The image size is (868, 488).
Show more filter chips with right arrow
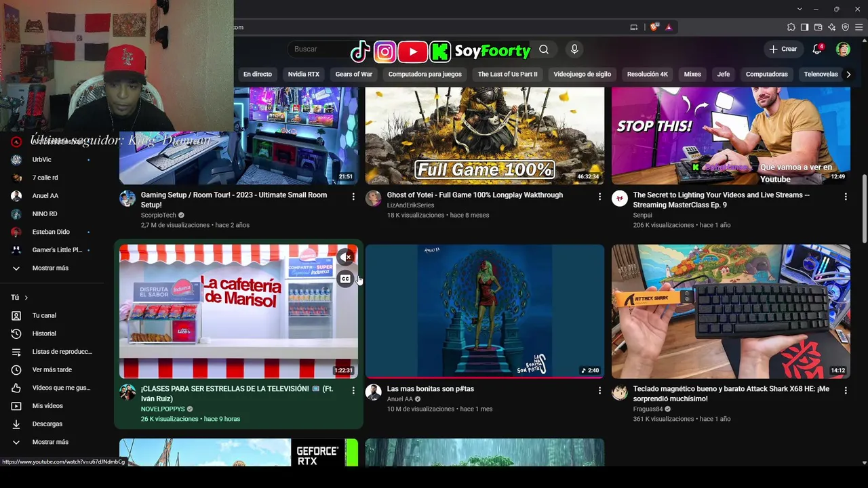click(x=848, y=75)
